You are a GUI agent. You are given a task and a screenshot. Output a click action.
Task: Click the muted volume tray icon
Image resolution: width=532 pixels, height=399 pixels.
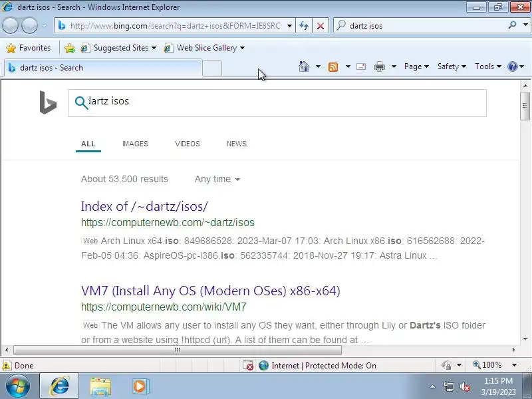465,386
